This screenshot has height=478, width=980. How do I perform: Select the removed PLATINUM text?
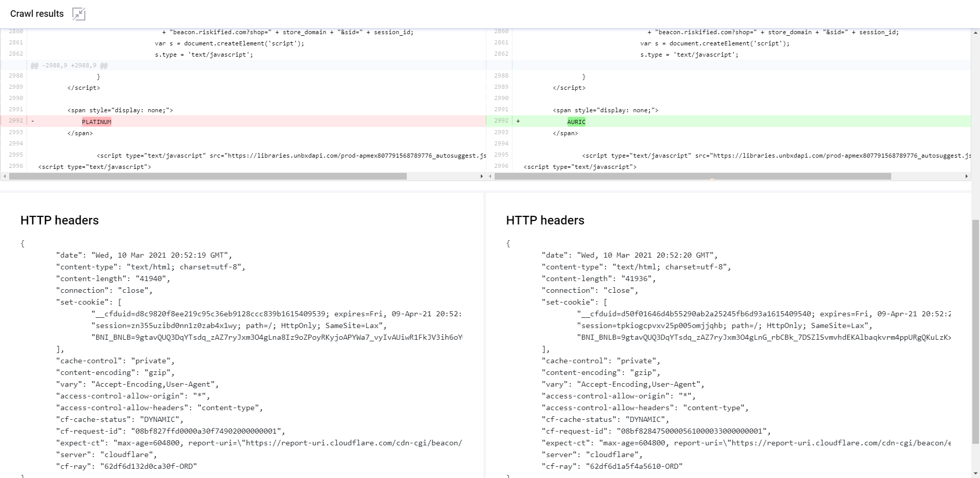(x=96, y=122)
